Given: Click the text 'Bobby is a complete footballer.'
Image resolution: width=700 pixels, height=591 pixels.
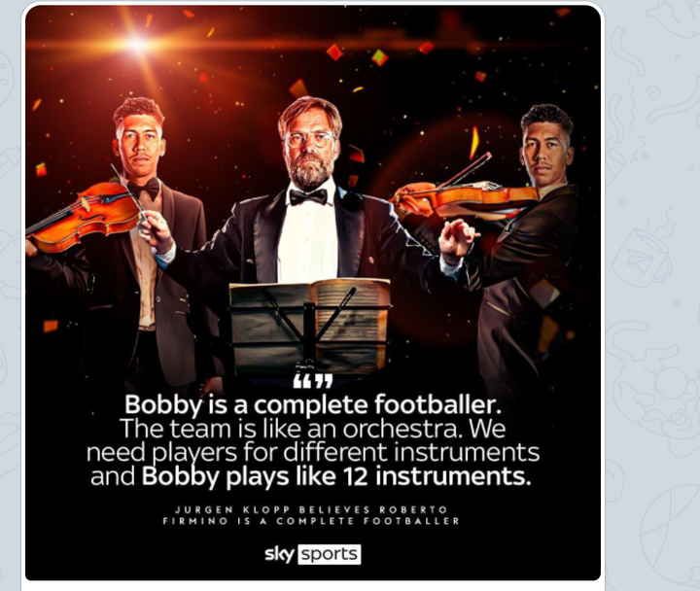Looking at the screenshot, I should click(x=312, y=404).
